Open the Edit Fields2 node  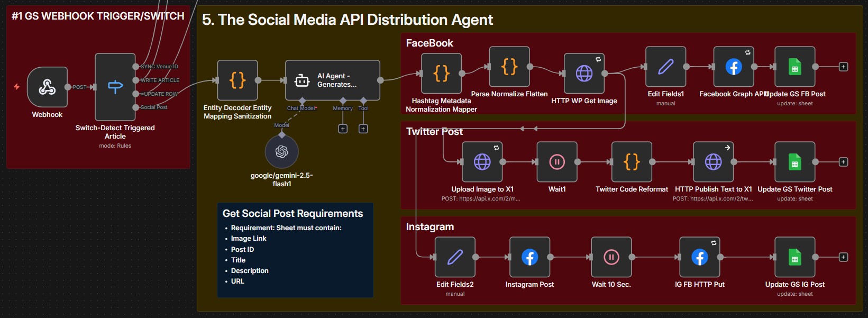455,257
